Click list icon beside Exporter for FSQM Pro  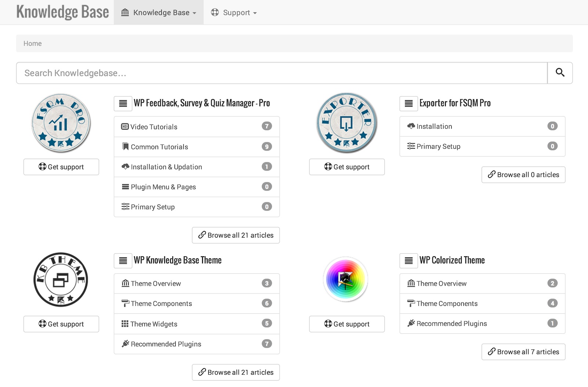(408, 104)
